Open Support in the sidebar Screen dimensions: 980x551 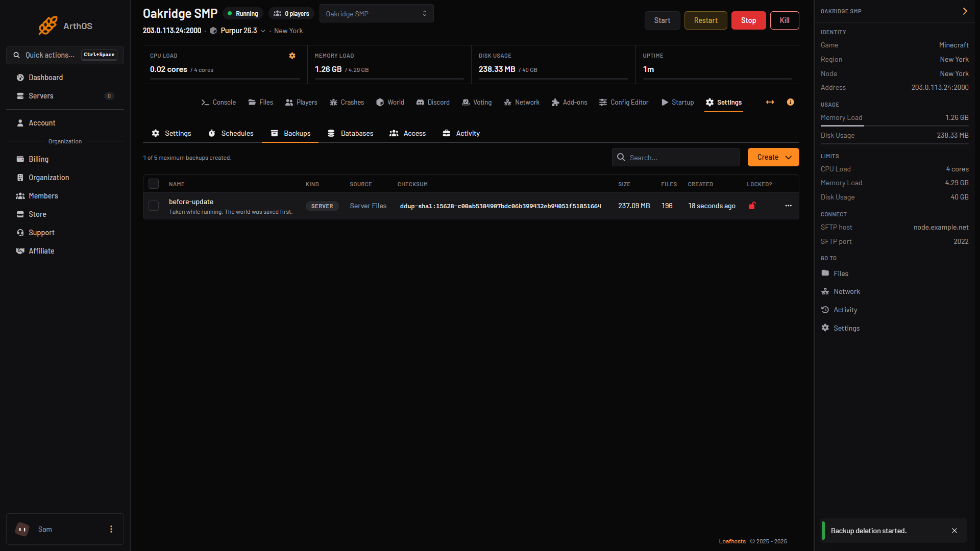(x=65, y=233)
